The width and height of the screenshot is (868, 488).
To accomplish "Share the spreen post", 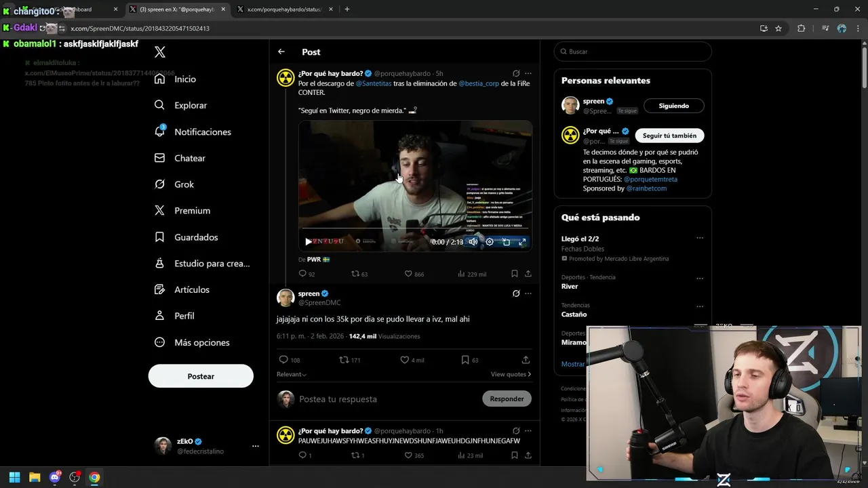I will coord(526,360).
